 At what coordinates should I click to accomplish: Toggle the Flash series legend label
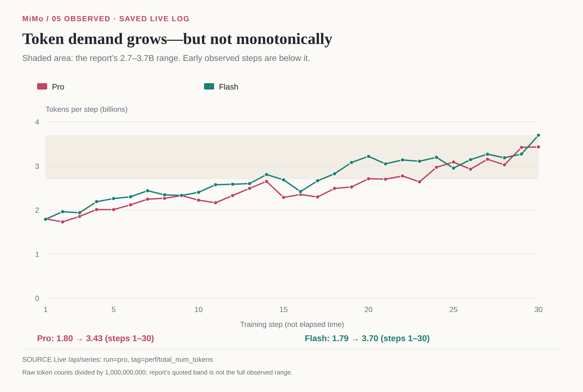click(228, 87)
